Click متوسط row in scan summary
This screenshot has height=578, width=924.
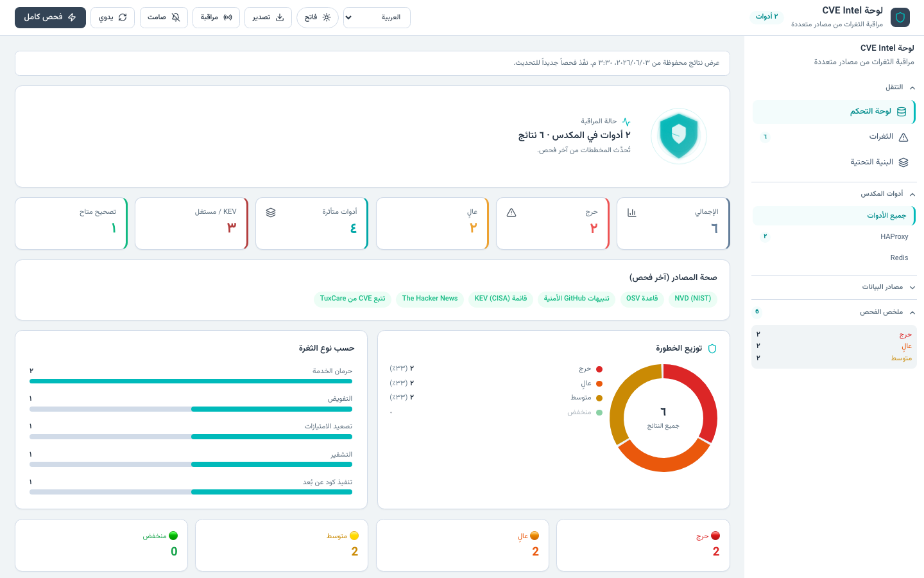(834, 358)
